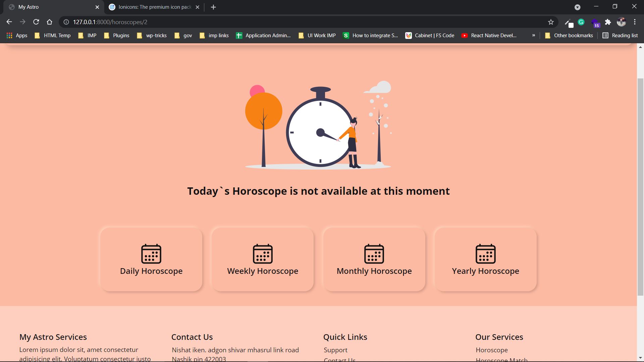Reload the current page
Screen dimensions: 644x362
point(36,22)
